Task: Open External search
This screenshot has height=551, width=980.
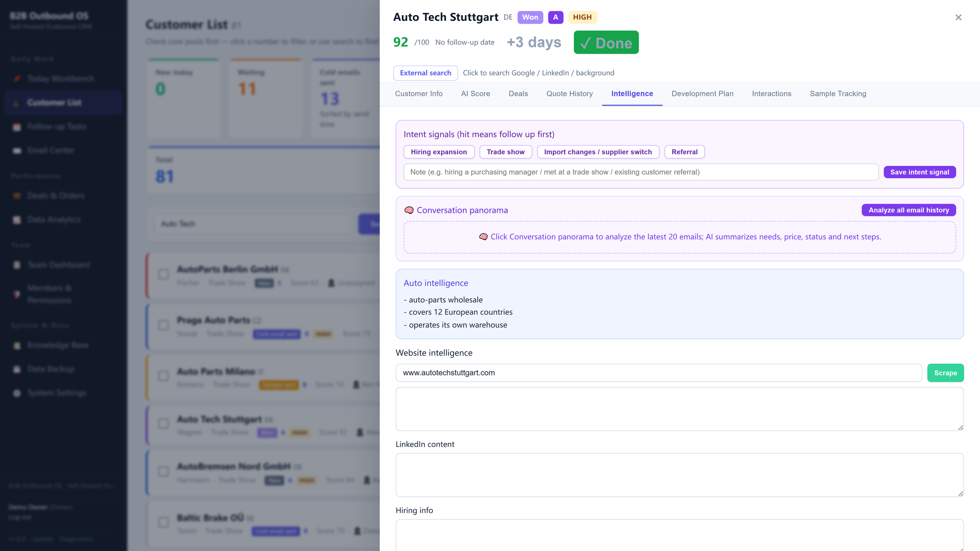Action: 425,73
